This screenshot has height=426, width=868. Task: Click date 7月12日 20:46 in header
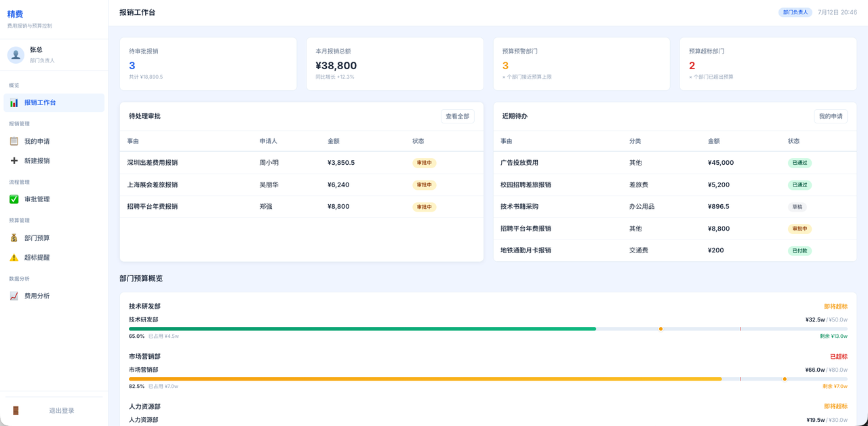(837, 12)
